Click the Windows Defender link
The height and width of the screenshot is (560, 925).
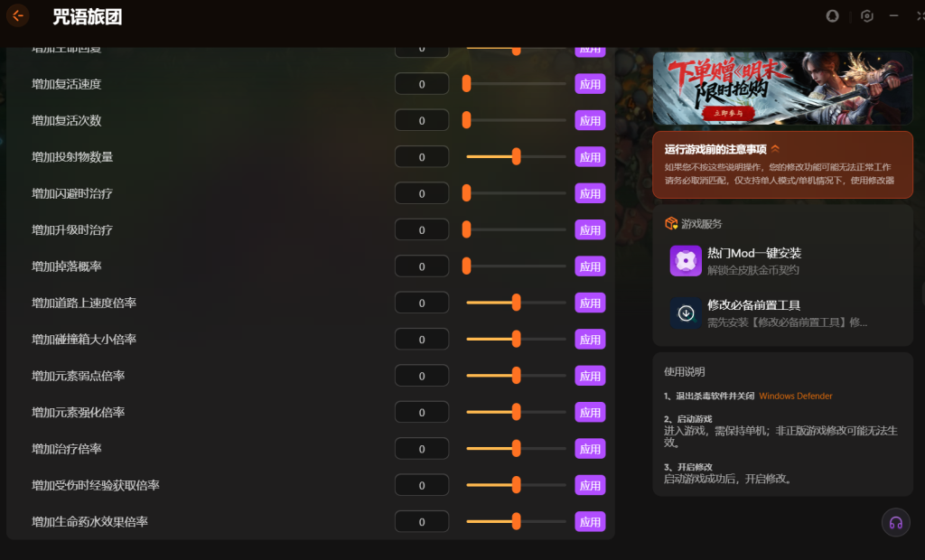[795, 396]
